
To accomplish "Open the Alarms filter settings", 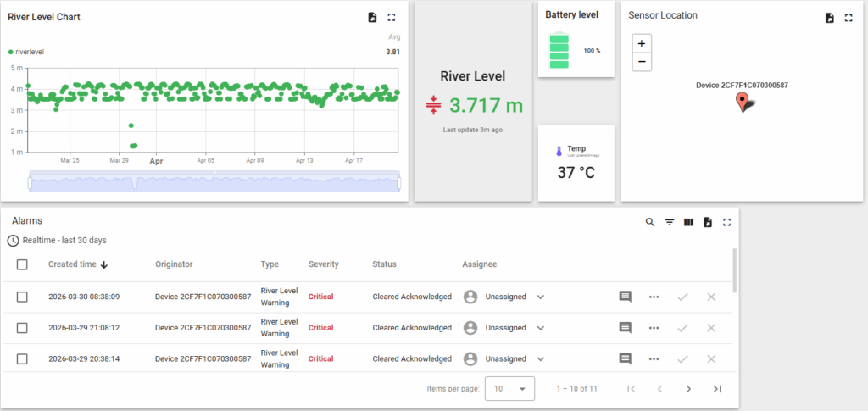I will coord(670,222).
